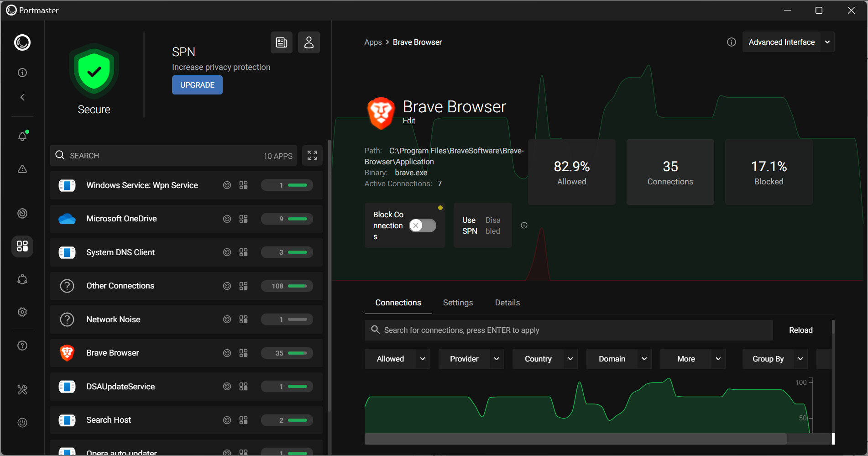The image size is (868, 456).
Task: Click the Portmaster logo at top of sidebar
Action: pyautogui.click(x=22, y=42)
